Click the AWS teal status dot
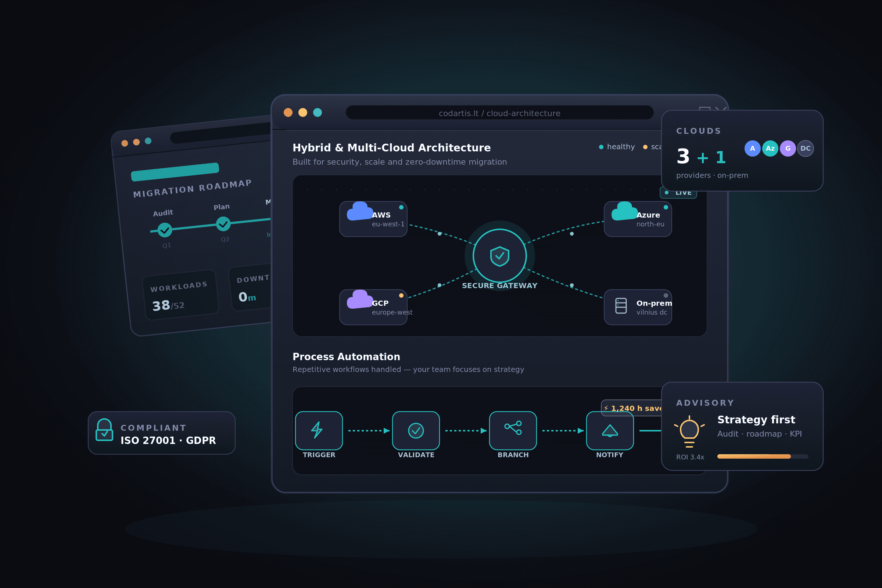 tap(401, 207)
